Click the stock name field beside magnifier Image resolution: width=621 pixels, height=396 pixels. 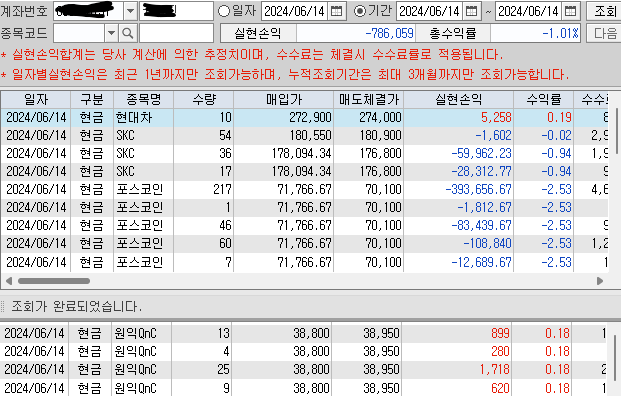pyautogui.click(x=176, y=33)
